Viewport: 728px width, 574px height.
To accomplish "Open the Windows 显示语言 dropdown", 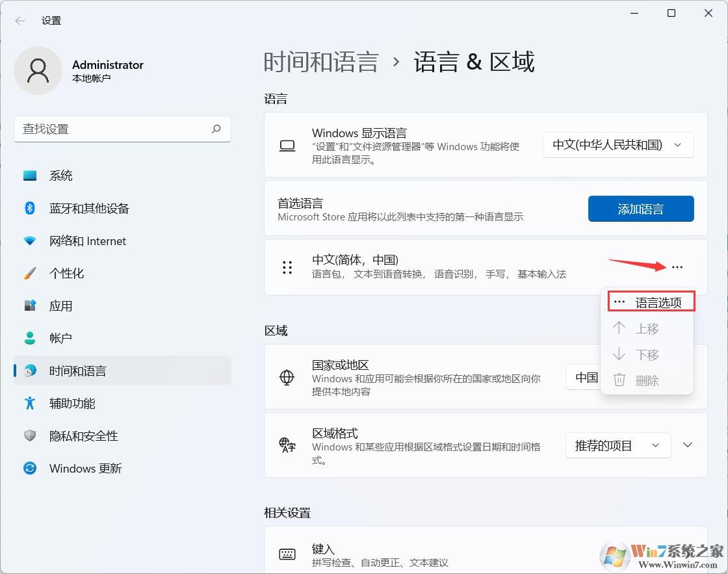I will tap(617, 145).
